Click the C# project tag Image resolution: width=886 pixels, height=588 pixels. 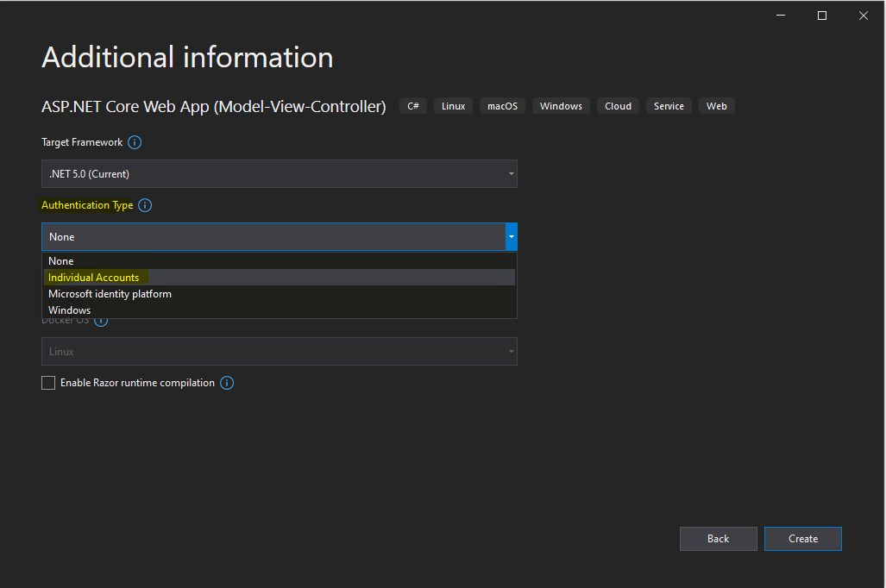point(413,106)
